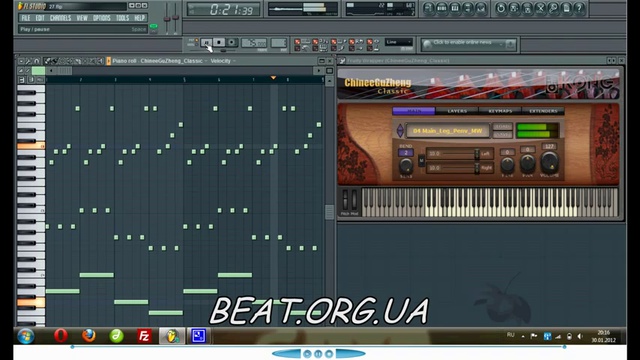Open the piano roll options menu arrow
The height and width of the screenshot is (360, 640).
tap(21, 61)
